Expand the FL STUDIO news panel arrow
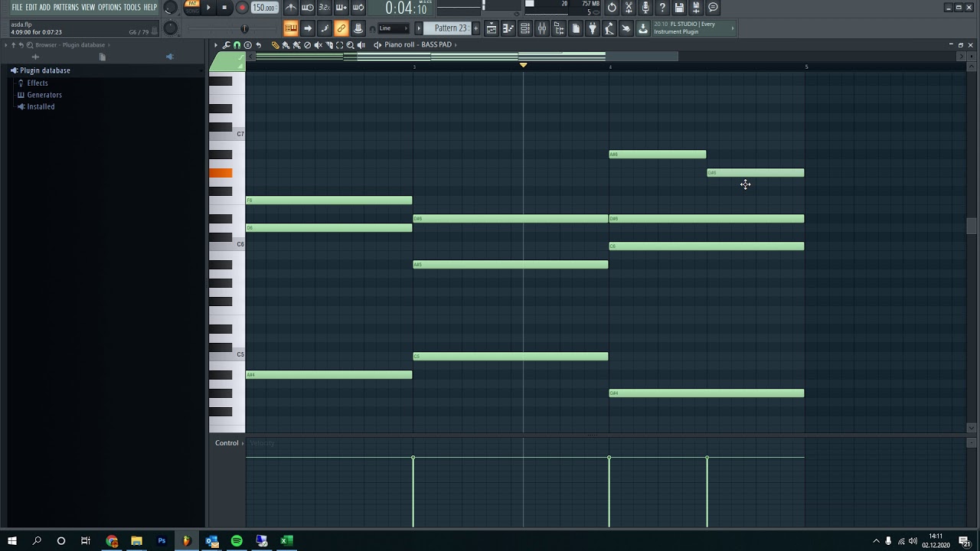 (x=733, y=28)
